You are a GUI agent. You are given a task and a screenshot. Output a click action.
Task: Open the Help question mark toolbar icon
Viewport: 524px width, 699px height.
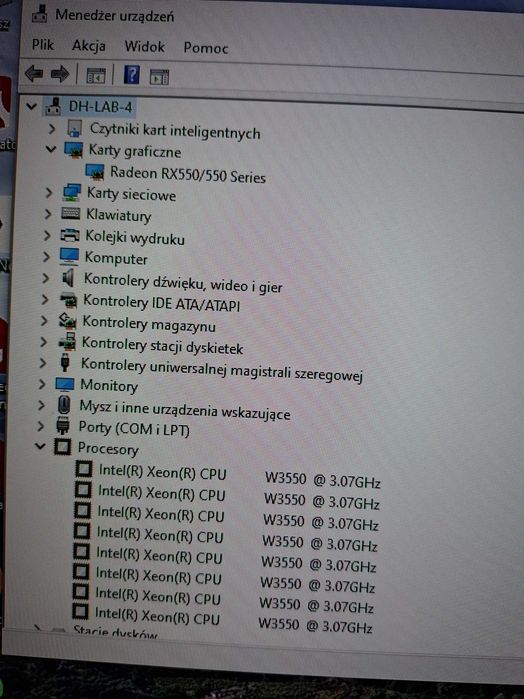coord(132,75)
